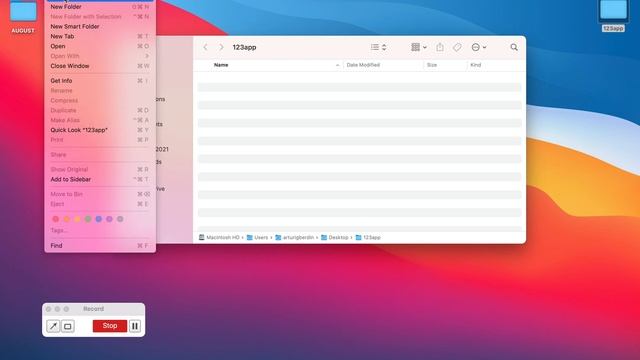The image size is (640, 360).
Task: Pick the green tag color dot
Action: coord(88,219)
